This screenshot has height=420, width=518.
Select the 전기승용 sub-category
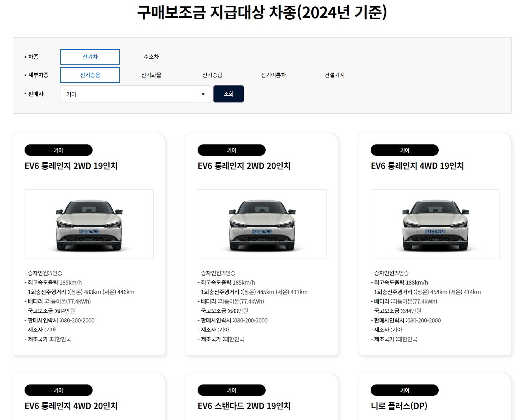point(90,75)
